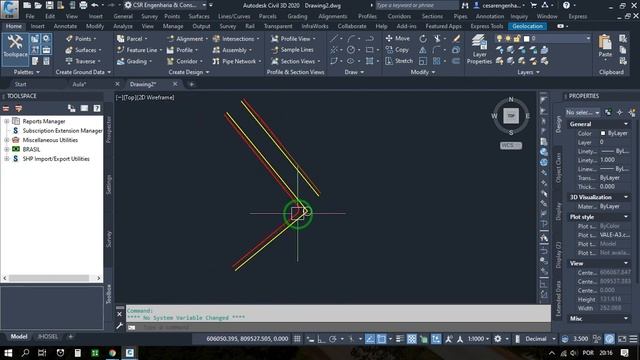This screenshot has height=360, width=640.
Task: Click the Color ByLayer swatch in Properties
Action: tap(602, 133)
